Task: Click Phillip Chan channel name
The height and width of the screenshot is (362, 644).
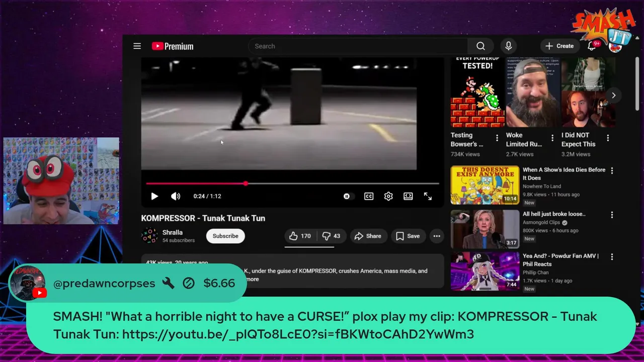Action: [x=537, y=273]
